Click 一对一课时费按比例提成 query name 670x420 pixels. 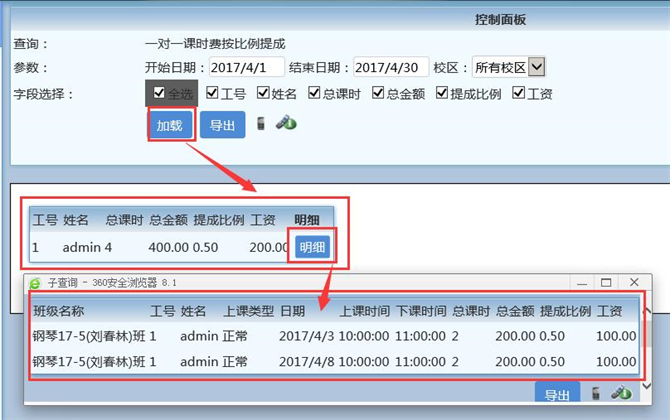[215, 44]
